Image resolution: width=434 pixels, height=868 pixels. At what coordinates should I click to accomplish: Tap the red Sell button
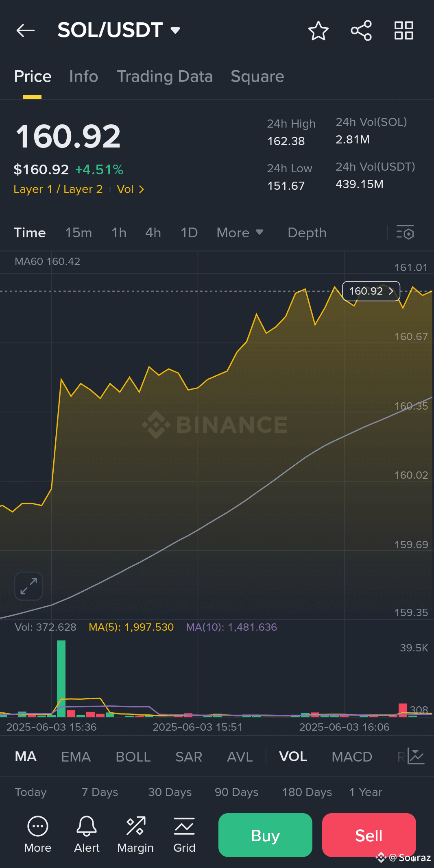pyautogui.click(x=369, y=835)
